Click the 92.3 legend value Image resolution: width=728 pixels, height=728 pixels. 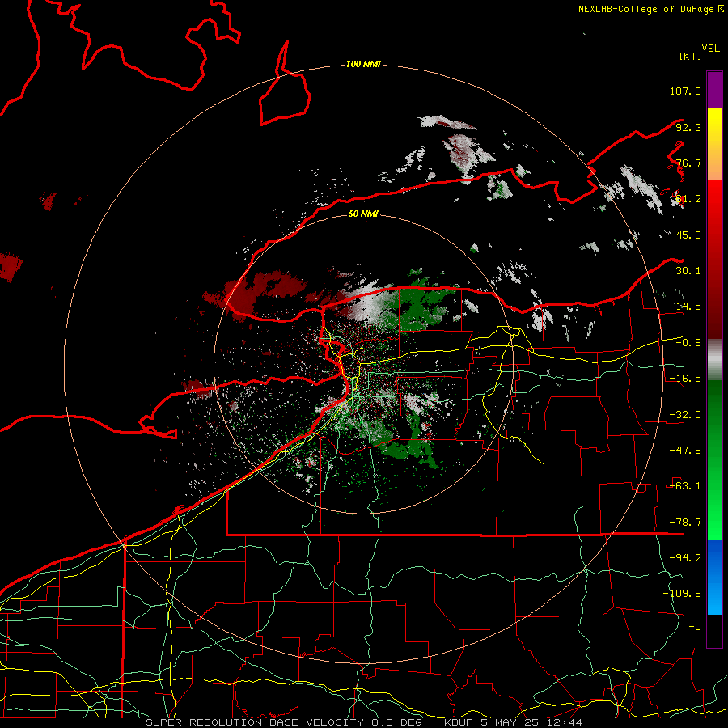688,127
